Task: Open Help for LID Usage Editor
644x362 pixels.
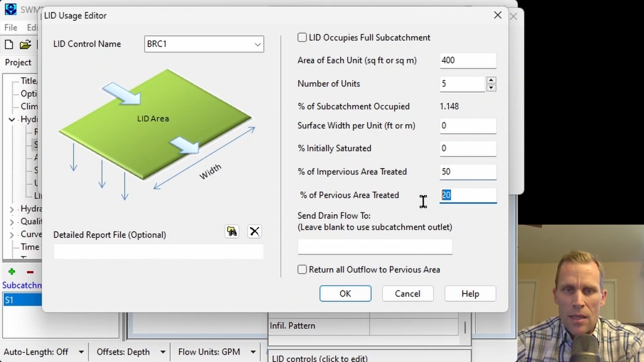Action: (x=470, y=294)
